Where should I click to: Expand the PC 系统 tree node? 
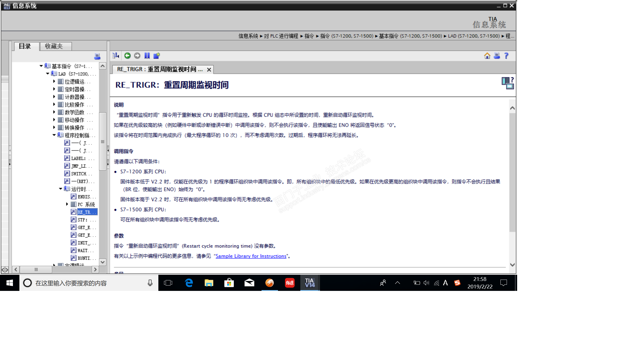(x=67, y=204)
